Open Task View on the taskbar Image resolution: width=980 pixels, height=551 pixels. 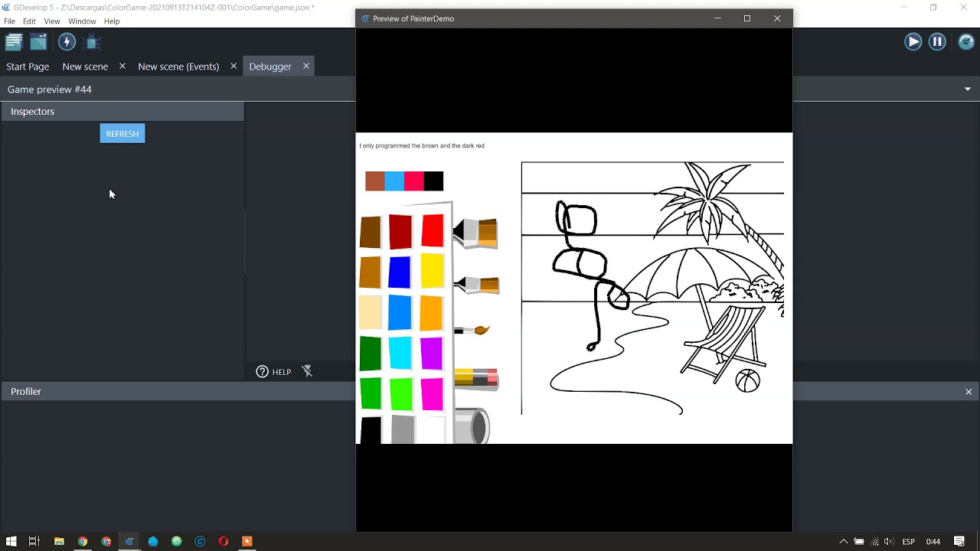click(x=34, y=541)
